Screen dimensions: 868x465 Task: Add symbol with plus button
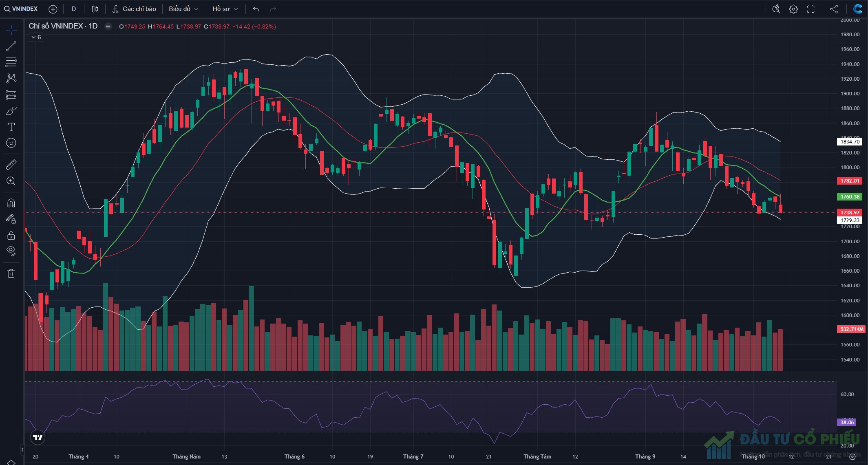click(53, 9)
